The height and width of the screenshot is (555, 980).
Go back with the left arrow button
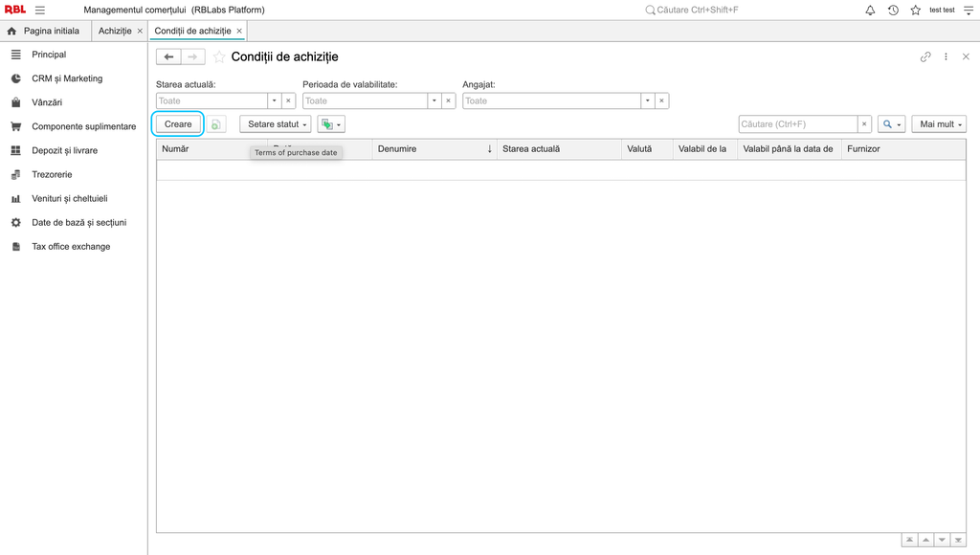point(168,56)
